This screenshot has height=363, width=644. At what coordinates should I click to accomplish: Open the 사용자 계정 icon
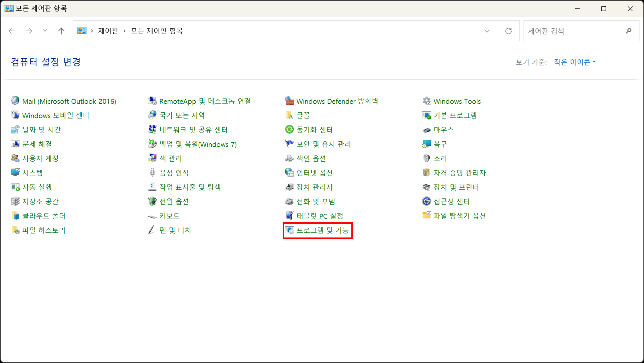click(x=15, y=158)
